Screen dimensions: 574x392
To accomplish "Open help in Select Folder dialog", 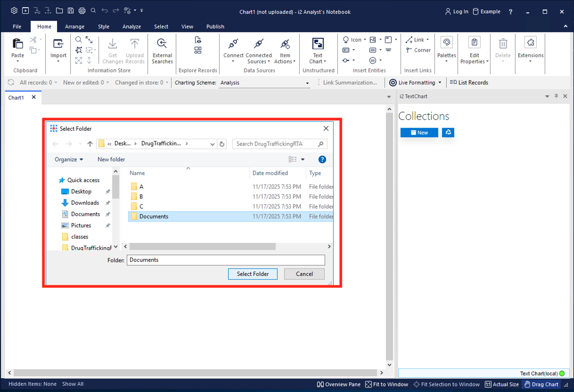I will [322, 160].
